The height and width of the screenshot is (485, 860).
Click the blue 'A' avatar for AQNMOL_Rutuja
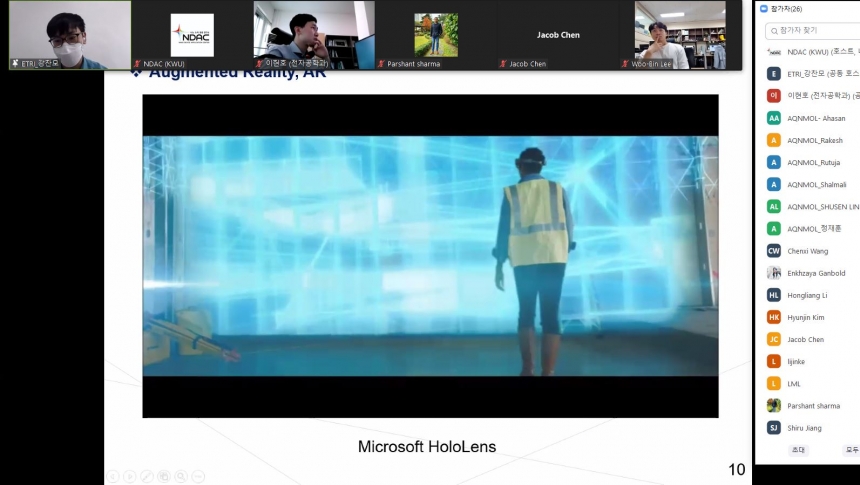[774, 162]
